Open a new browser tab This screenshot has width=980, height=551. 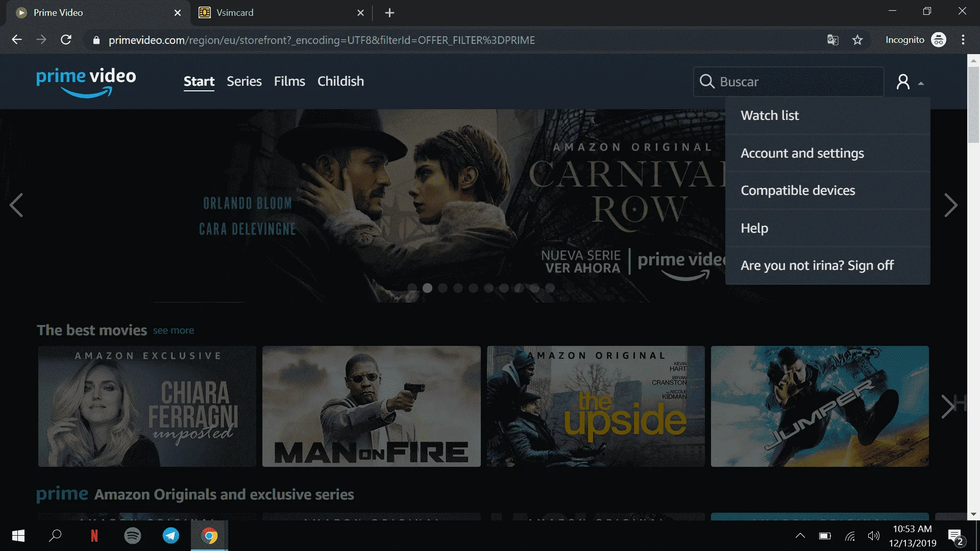point(389,13)
